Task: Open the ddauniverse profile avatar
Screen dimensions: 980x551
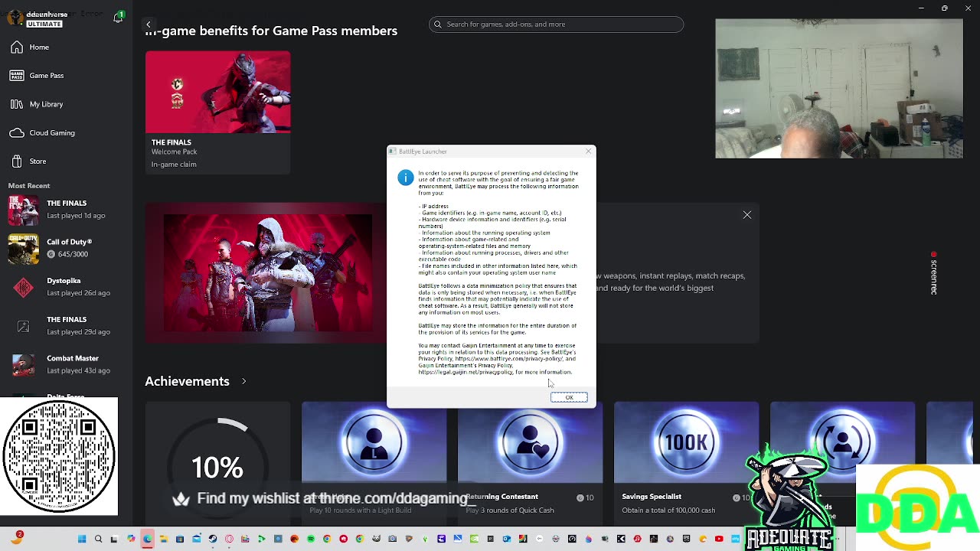Action: (15, 18)
